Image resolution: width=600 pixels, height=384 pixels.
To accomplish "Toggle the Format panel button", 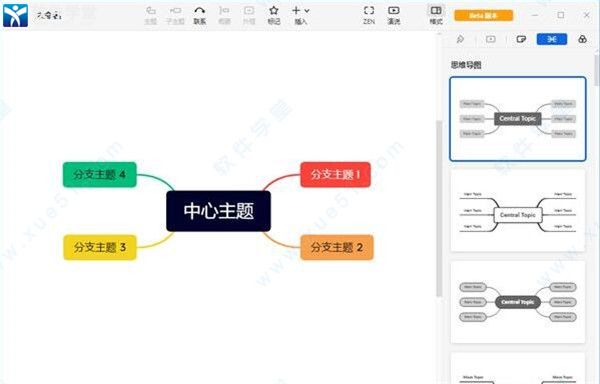I will (436, 15).
